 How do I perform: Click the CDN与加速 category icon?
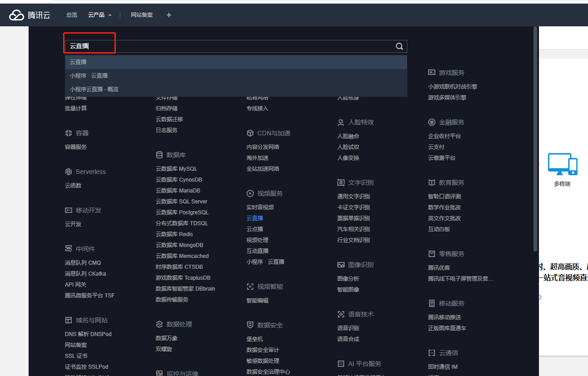pos(250,133)
